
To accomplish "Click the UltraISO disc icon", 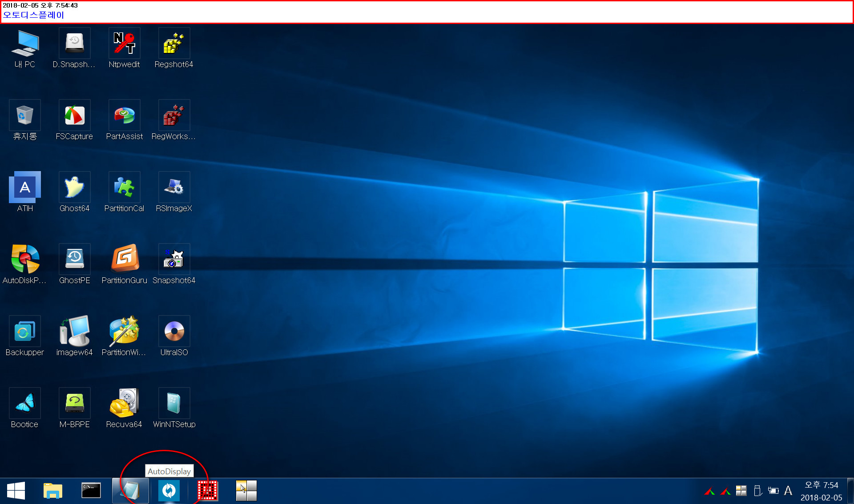I will (x=174, y=336).
